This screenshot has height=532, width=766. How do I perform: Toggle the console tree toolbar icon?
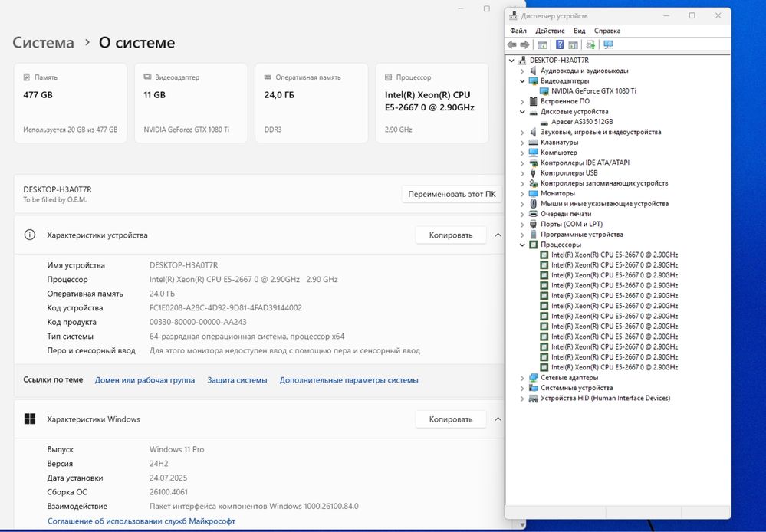(x=542, y=45)
